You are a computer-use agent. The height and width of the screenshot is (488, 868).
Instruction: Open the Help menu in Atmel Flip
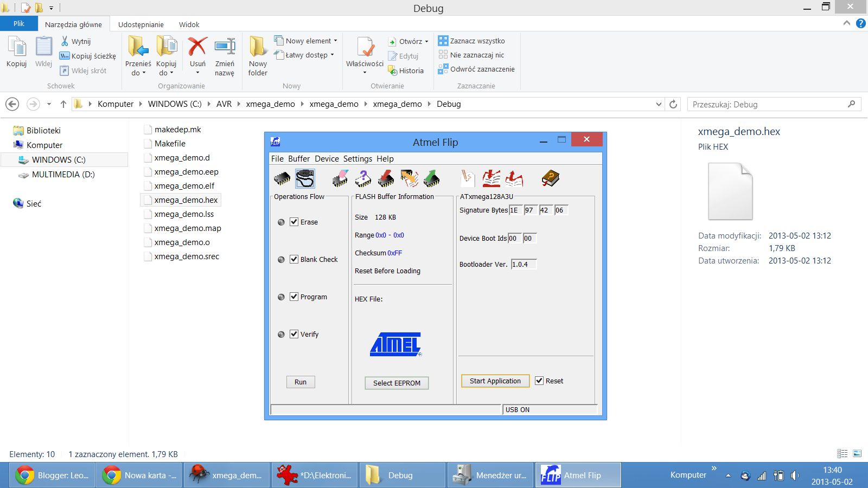coord(385,159)
